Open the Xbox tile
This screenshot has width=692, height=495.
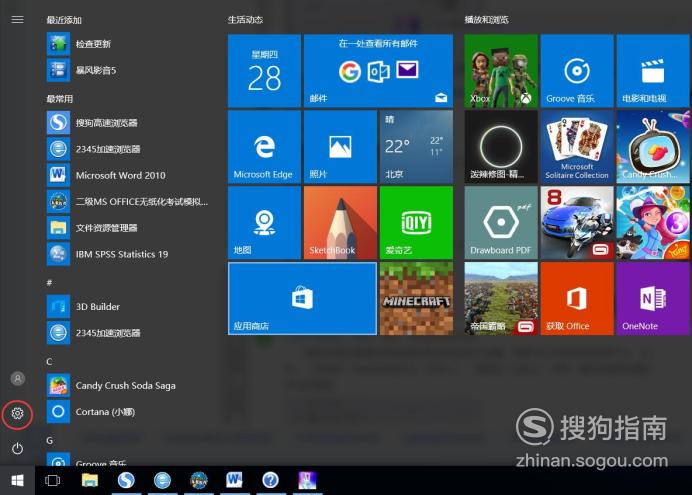(501, 71)
